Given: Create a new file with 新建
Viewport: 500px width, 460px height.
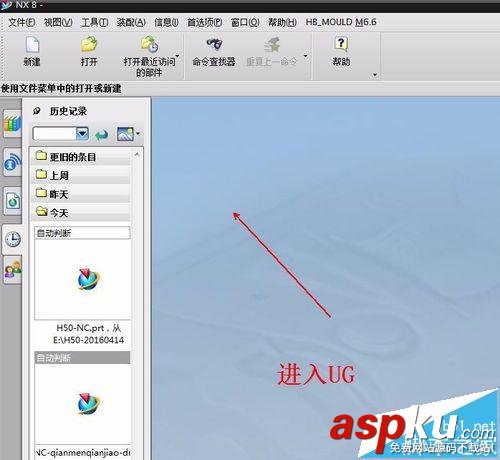Looking at the screenshot, I should pos(32,51).
